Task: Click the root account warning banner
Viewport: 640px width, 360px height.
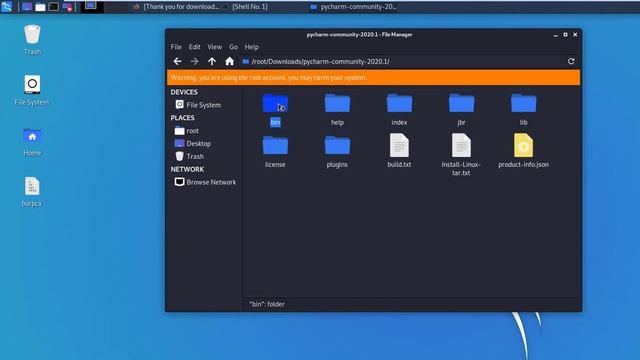Action: 373,78
